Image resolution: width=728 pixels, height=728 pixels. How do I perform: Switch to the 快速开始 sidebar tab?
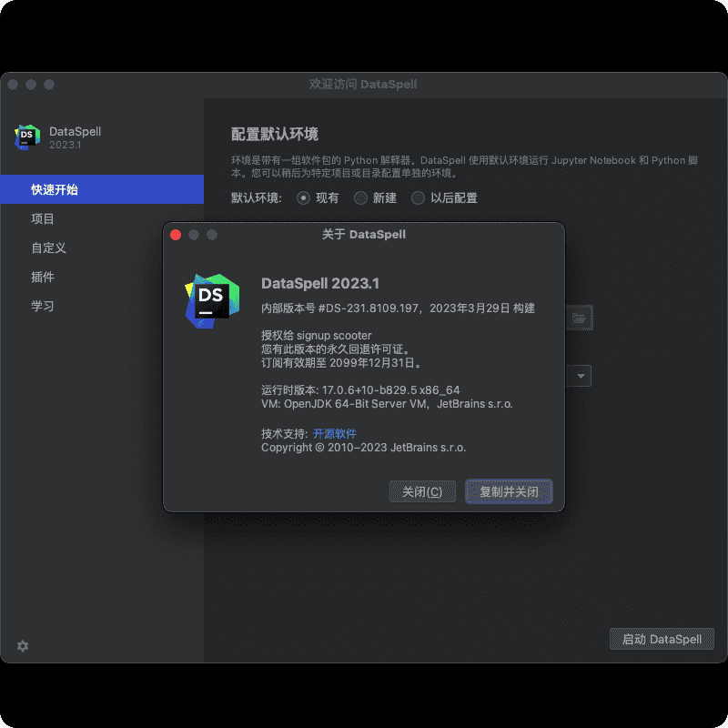tap(102, 189)
